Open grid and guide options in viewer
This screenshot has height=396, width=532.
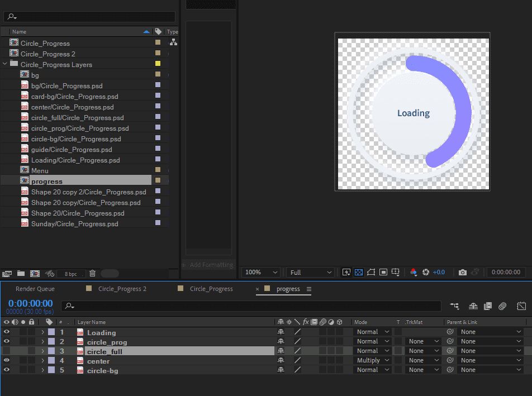[396, 272]
